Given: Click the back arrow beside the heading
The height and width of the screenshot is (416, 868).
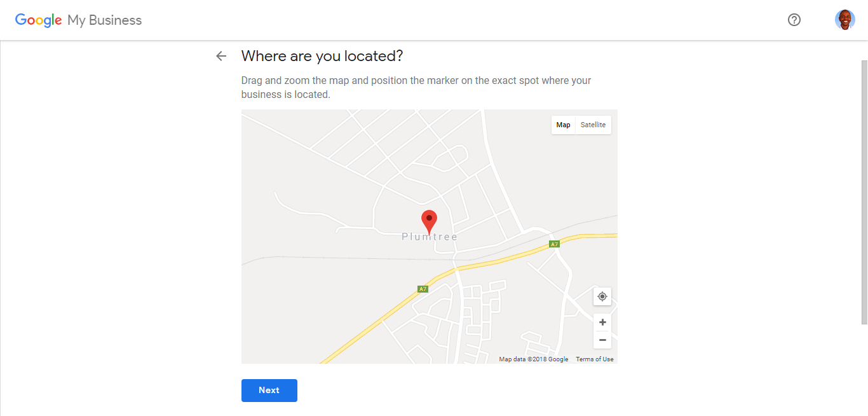Looking at the screenshot, I should [x=221, y=56].
